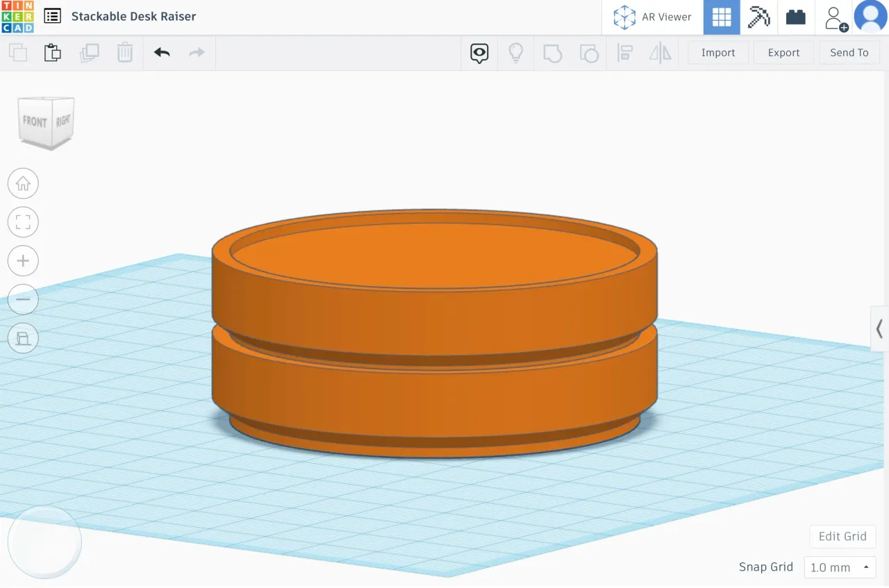Switch to Bricks mode
Image resolution: width=889 pixels, height=588 pixels.
click(796, 17)
